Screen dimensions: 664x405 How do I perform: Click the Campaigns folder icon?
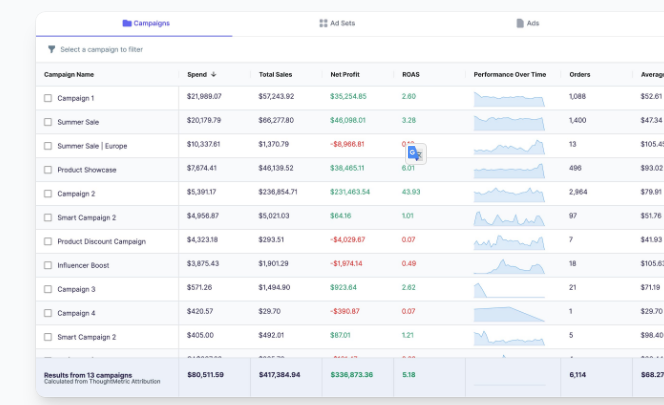click(x=127, y=23)
